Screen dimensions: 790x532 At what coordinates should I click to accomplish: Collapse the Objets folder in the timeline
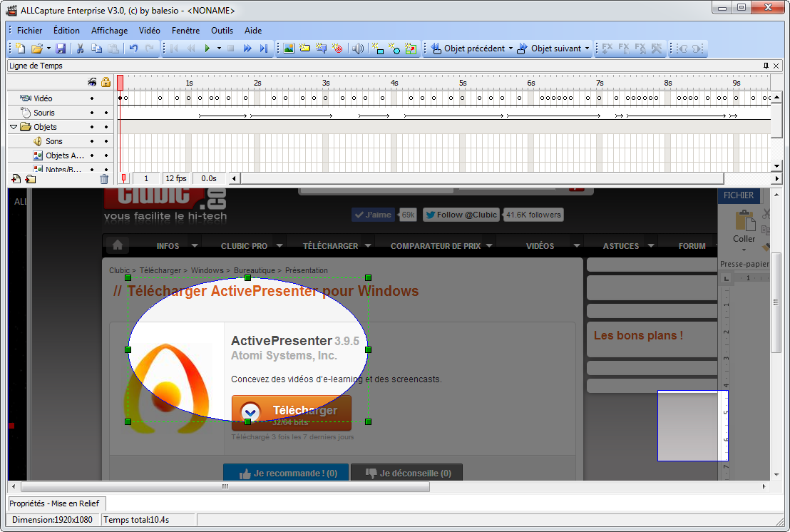tap(14, 127)
